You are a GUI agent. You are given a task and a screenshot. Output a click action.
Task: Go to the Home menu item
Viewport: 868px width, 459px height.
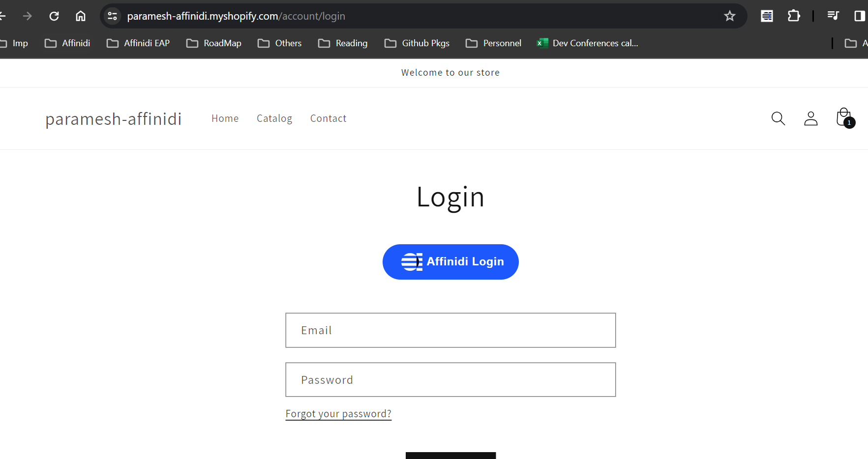225,118
